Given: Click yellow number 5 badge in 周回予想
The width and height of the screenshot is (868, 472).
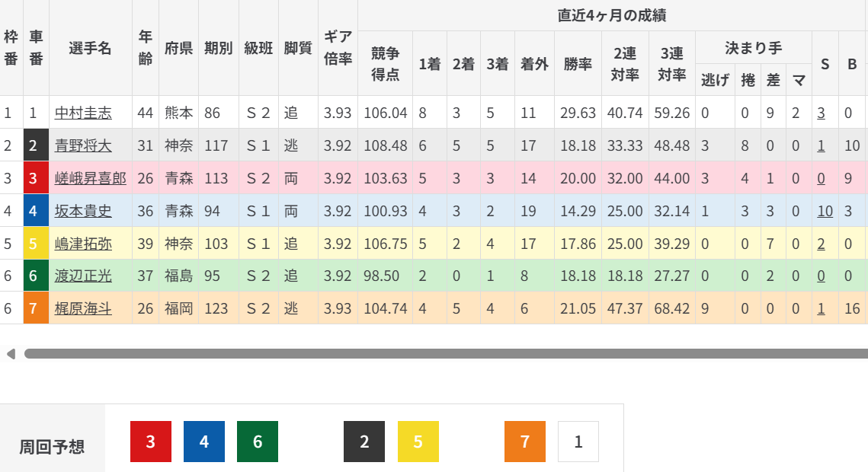Looking at the screenshot, I should click(x=418, y=442).
